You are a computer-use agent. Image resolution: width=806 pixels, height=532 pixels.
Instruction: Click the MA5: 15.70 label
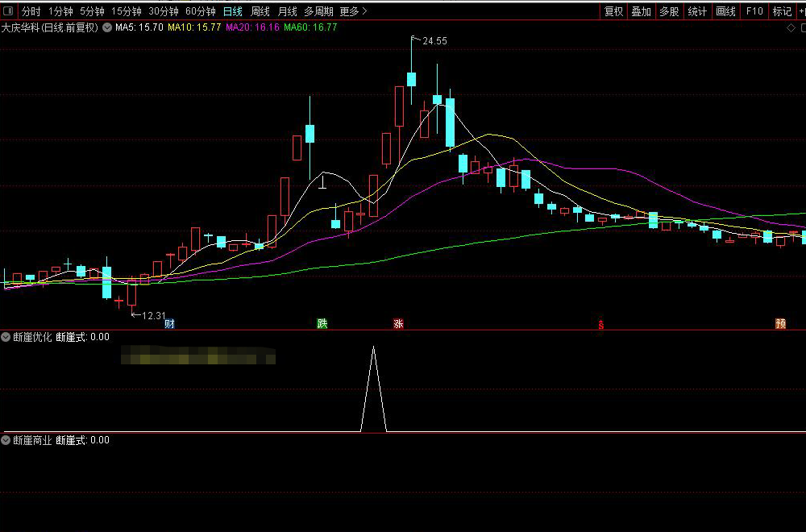[139, 27]
